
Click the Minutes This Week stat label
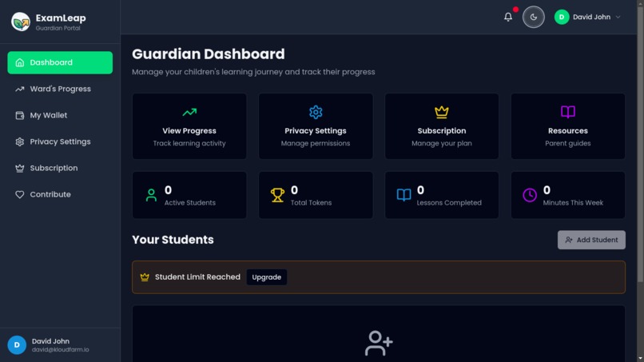point(573,202)
